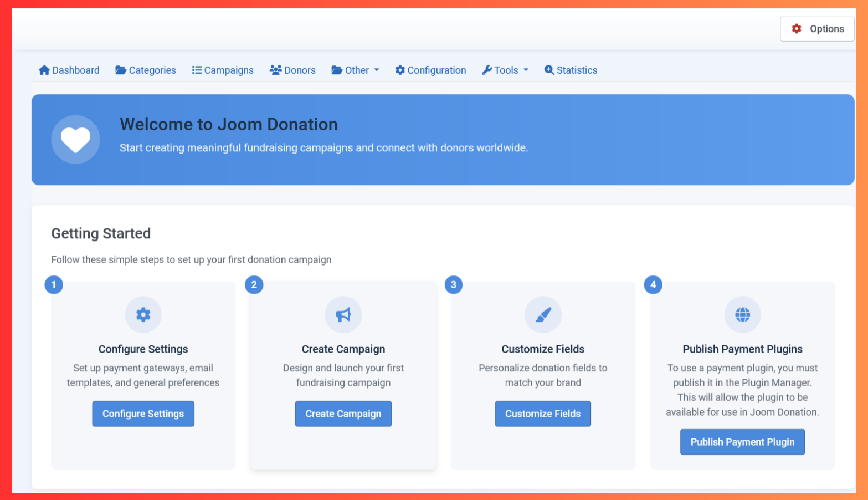
Task: Open the Dashboard home page
Action: pos(69,70)
